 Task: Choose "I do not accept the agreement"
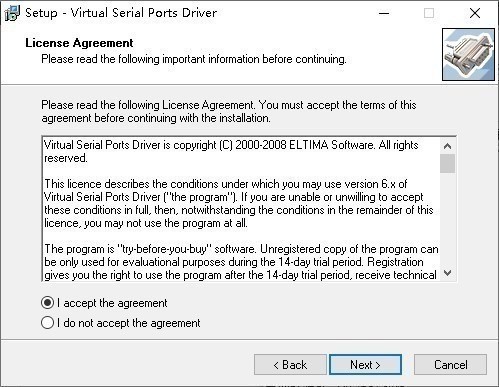(121, 323)
